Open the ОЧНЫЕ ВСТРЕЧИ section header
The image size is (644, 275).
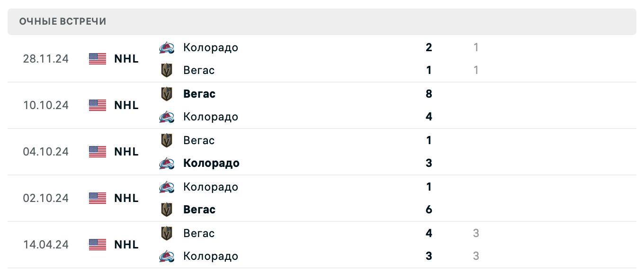62,21
